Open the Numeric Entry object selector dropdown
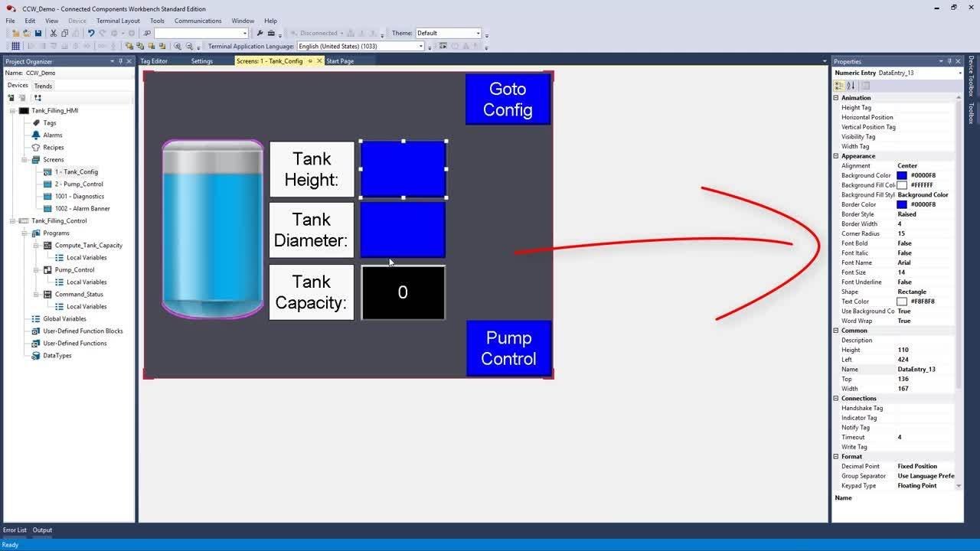 (959, 73)
